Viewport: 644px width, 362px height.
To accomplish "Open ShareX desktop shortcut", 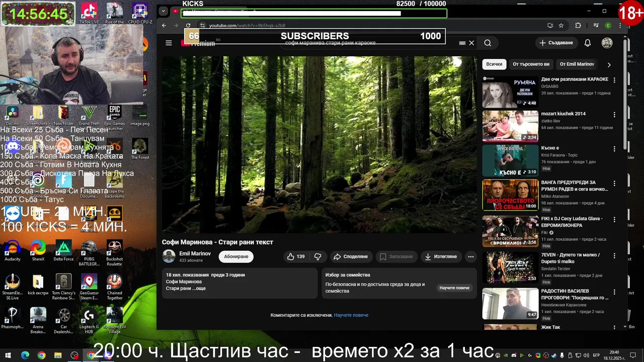I will [x=38, y=251].
